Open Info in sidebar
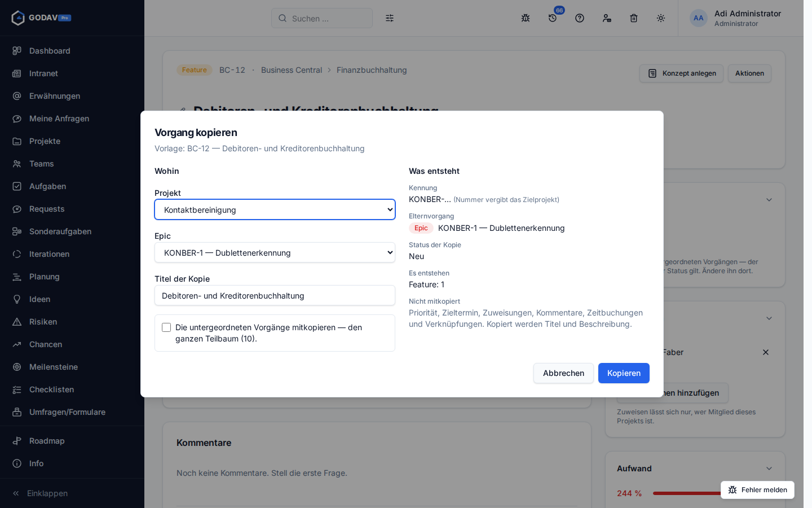812x508 pixels. pos(72,463)
